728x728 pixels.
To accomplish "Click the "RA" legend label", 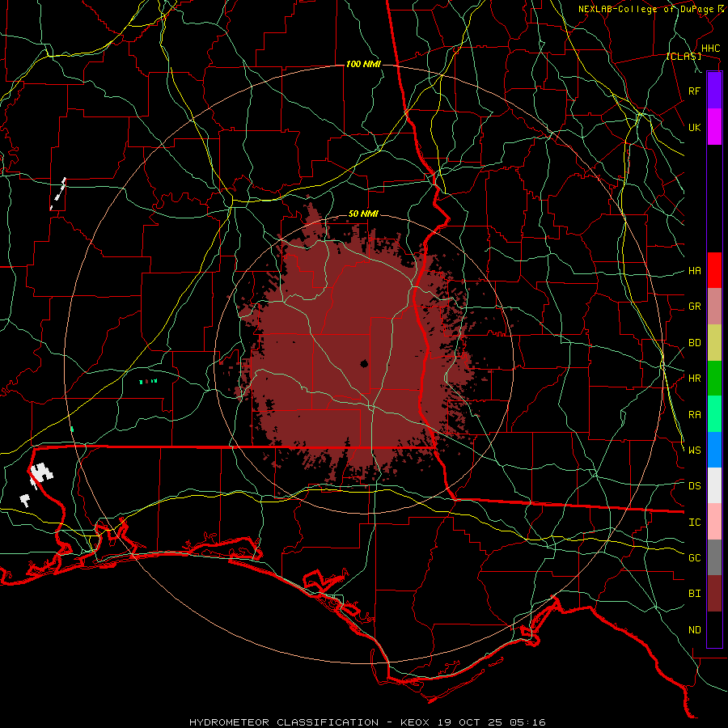I will tap(694, 415).
